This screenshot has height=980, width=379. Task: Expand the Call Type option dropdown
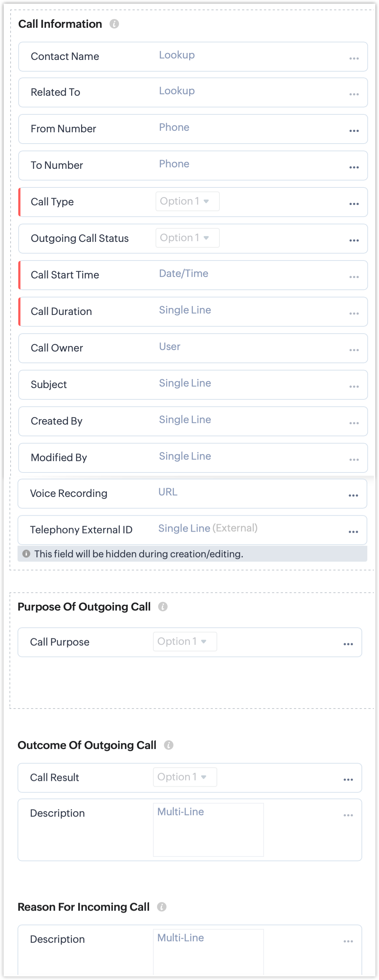click(187, 201)
